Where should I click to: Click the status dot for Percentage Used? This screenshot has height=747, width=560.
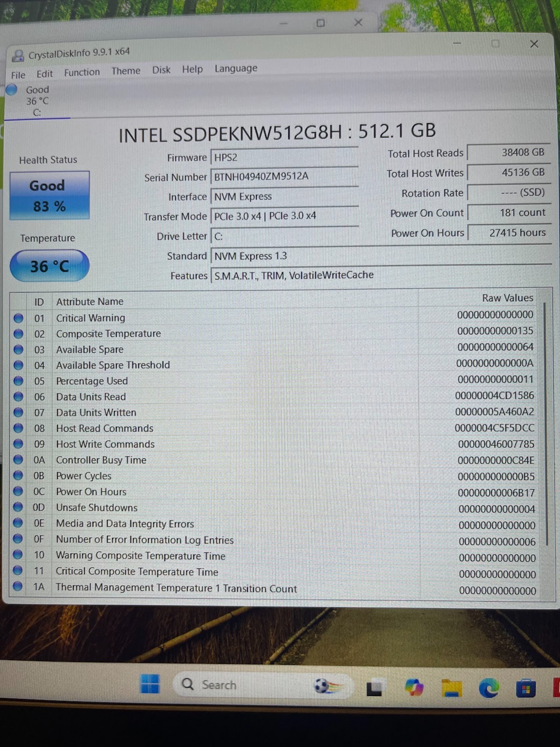click(x=19, y=381)
